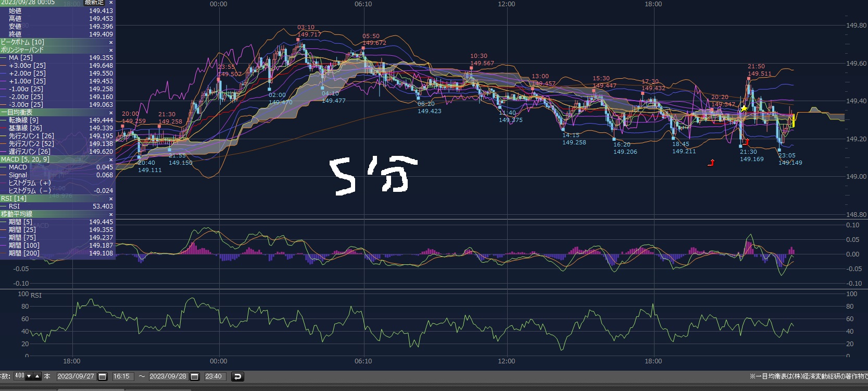
Task: Click the yellow star marker on chart
Action: pos(744,108)
